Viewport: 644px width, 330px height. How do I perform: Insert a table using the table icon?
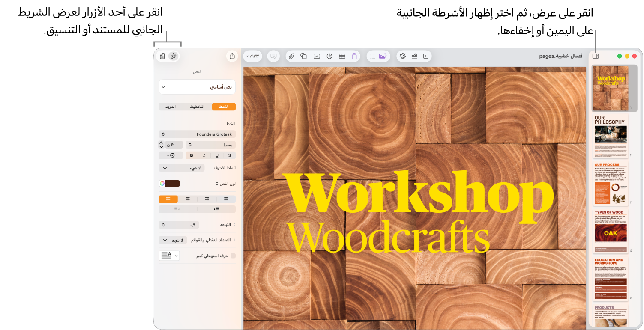click(342, 56)
